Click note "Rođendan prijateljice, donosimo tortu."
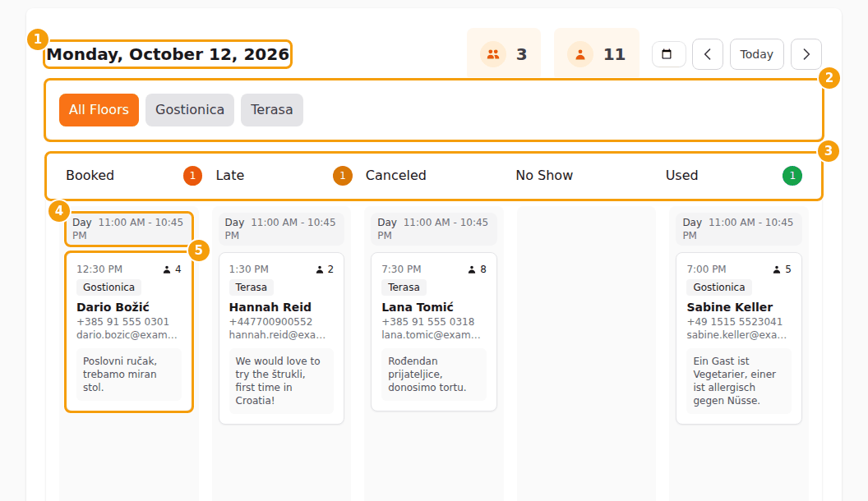 [434, 375]
